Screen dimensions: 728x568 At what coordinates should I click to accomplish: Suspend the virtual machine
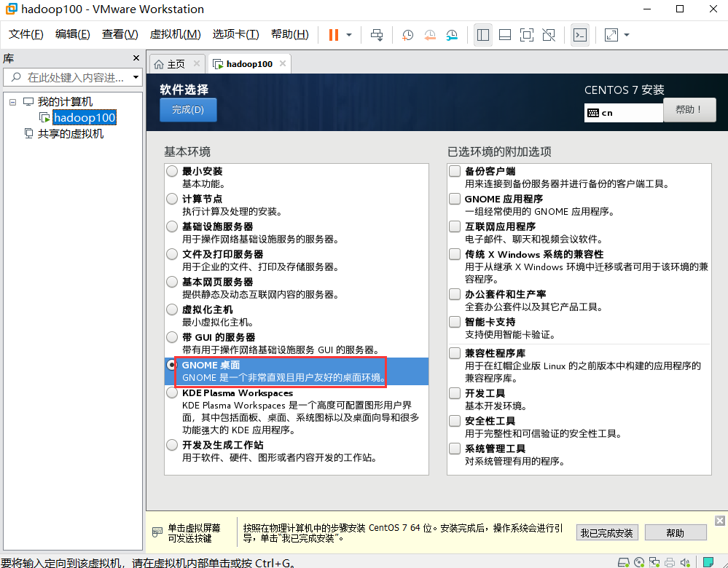coord(333,34)
